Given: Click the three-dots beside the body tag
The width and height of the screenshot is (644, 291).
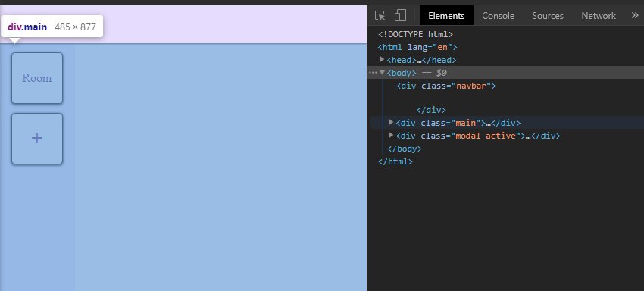Looking at the screenshot, I should 373,72.
